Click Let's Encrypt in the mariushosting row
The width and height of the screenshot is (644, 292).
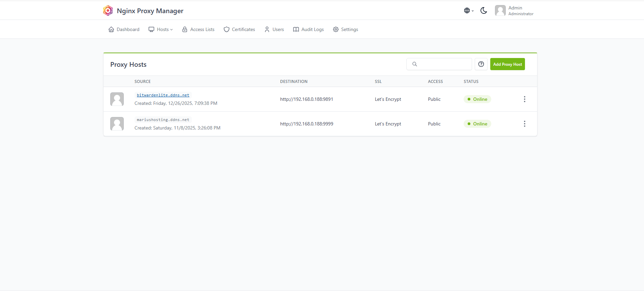388,124
